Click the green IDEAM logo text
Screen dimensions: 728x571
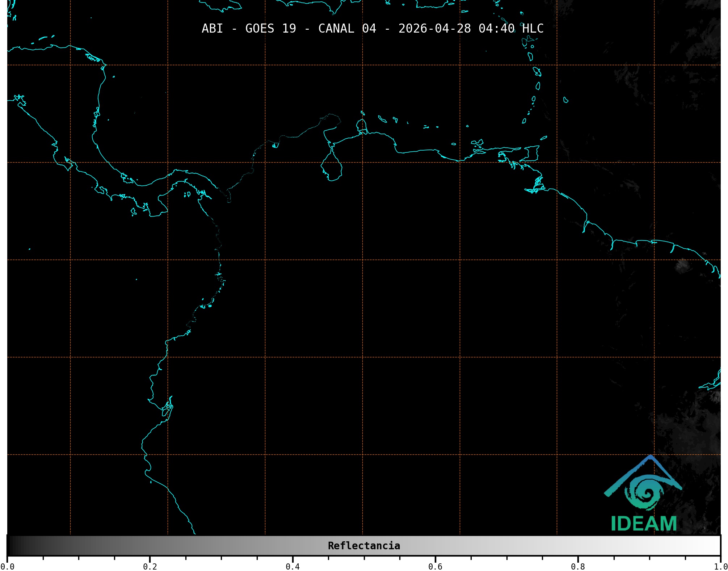[644, 524]
